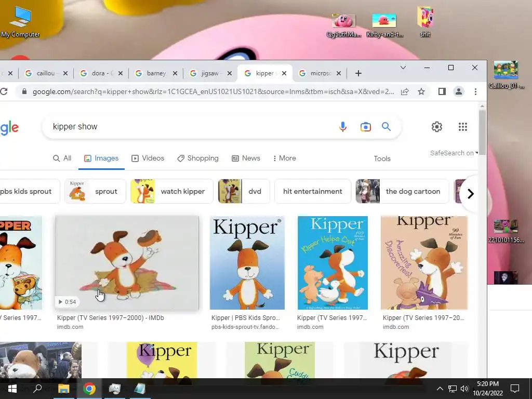Screen dimensions: 532x399
Task: Open Kipper PBS Kids Sprout image
Action: coord(247,262)
